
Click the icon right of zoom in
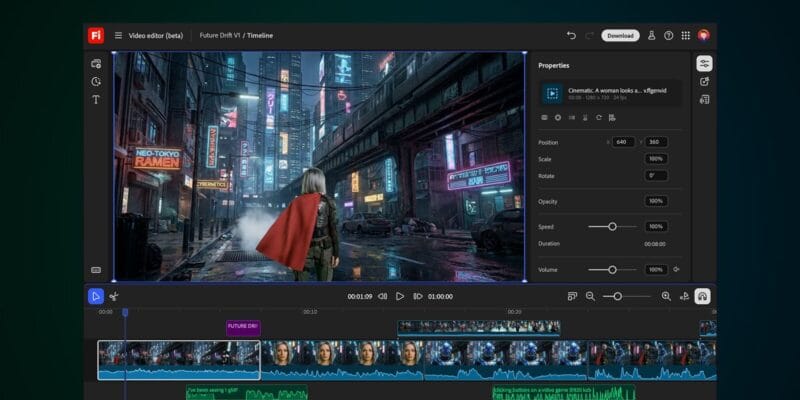(x=685, y=296)
